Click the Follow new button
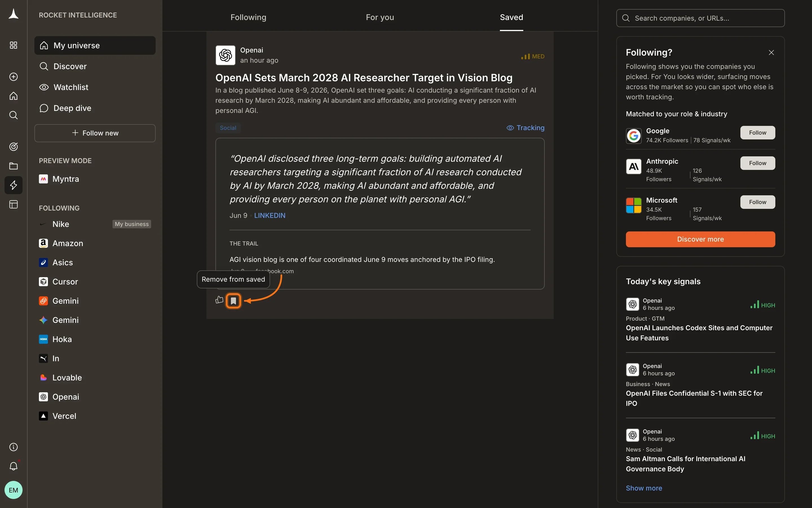Screen dimensions: 812x508 point(95,133)
